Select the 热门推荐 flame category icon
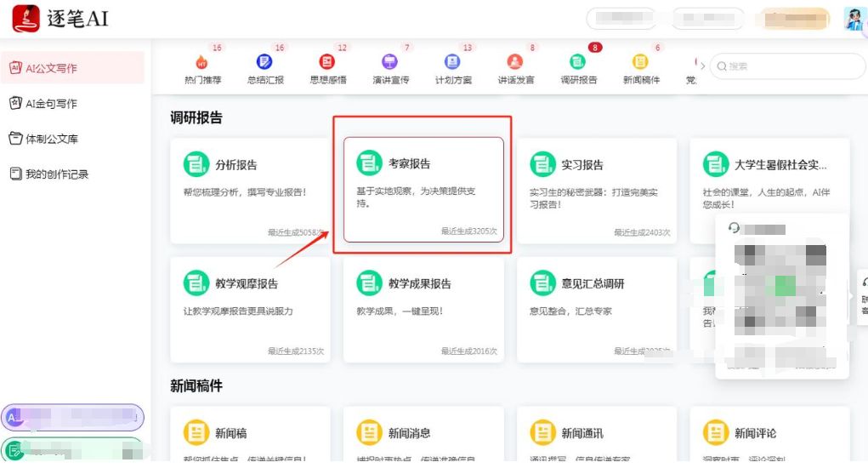The width and height of the screenshot is (868, 468). coord(202,62)
